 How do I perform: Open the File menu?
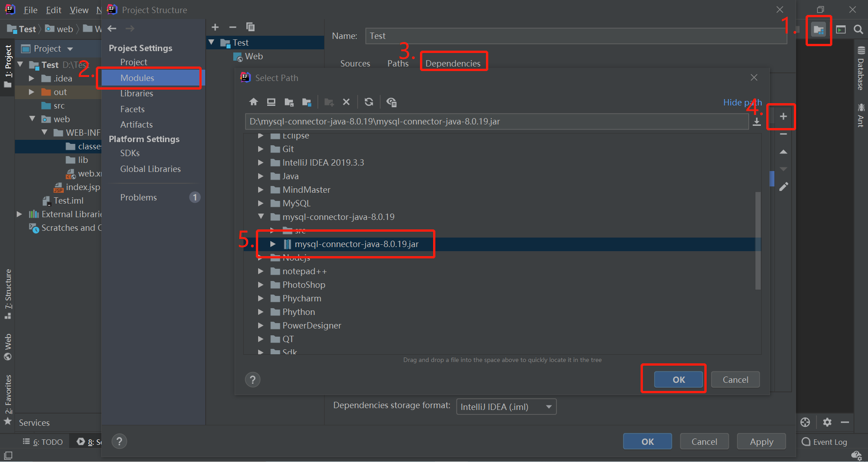[30, 10]
